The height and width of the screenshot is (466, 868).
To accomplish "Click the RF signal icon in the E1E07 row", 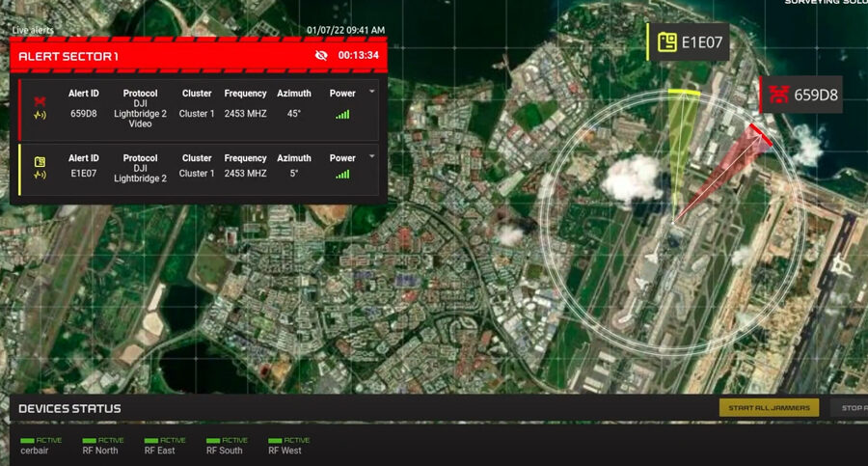I will coord(40,175).
